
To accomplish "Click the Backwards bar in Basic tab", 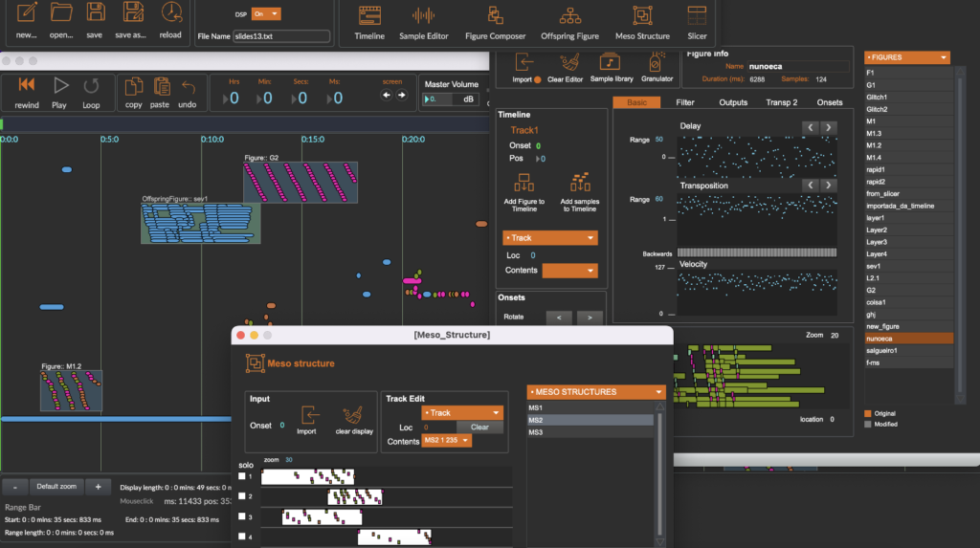I will point(757,253).
